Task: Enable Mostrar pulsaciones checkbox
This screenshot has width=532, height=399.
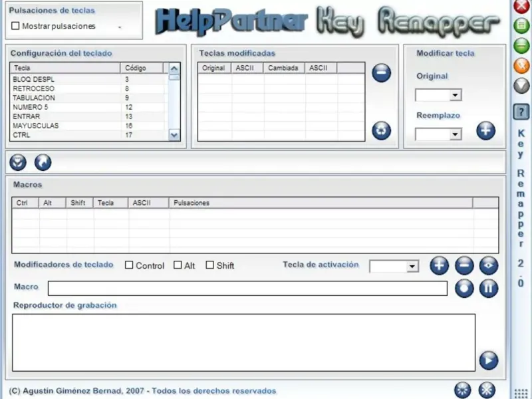Action: (x=15, y=26)
